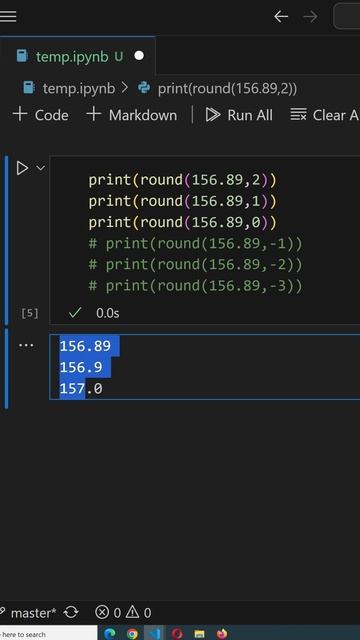Go forward with the right arrow

(x=311, y=17)
